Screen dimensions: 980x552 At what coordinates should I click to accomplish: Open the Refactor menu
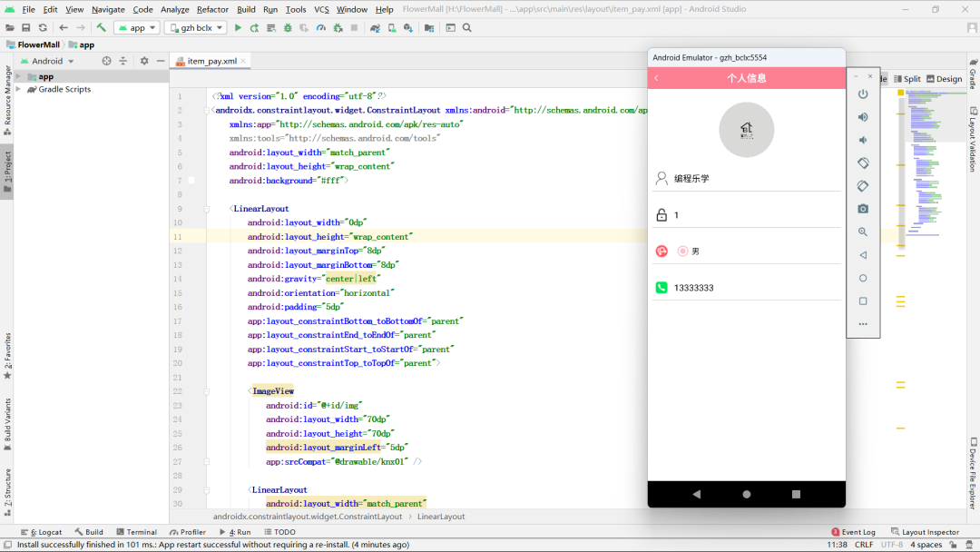click(x=212, y=9)
